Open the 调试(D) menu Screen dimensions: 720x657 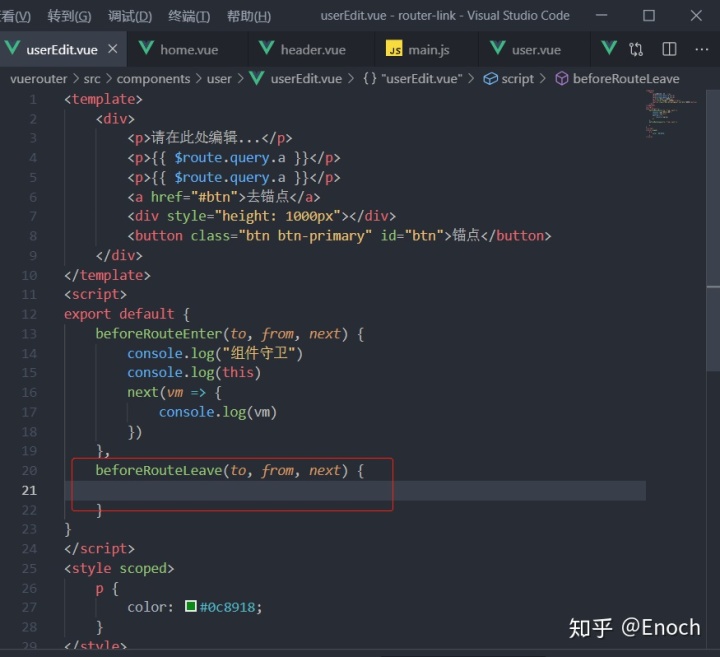click(x=130, y=16)
